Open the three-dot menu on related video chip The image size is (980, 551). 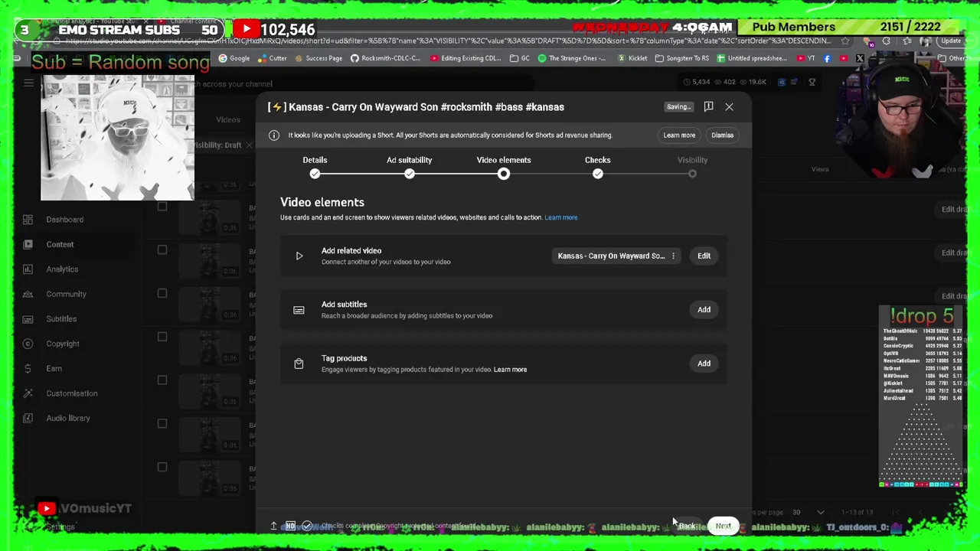point(674,256)
